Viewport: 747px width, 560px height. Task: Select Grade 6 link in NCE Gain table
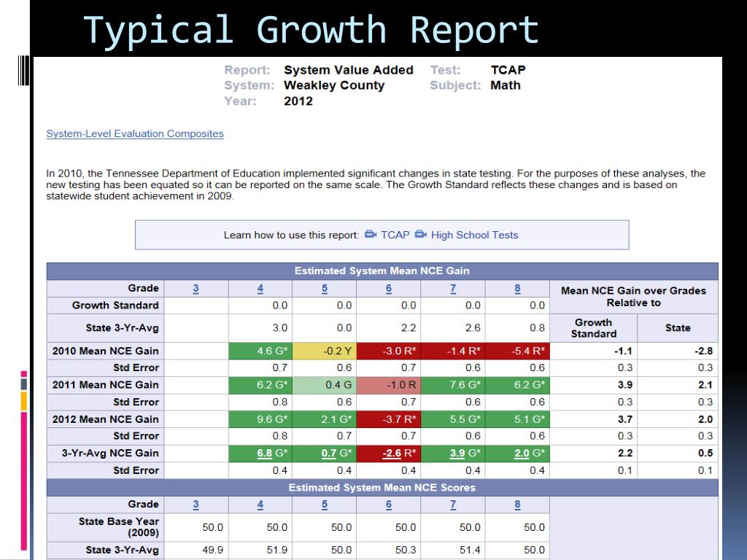[389, 289]
